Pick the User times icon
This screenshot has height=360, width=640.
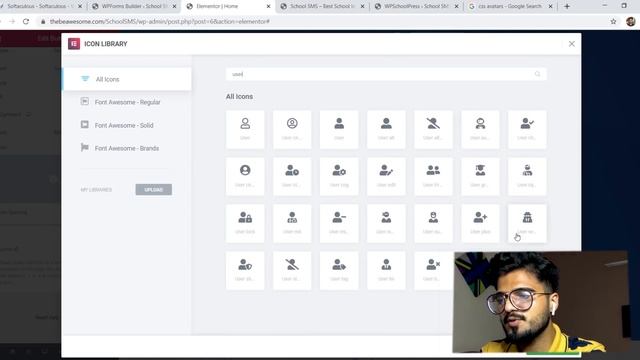[x=433, y=271]
